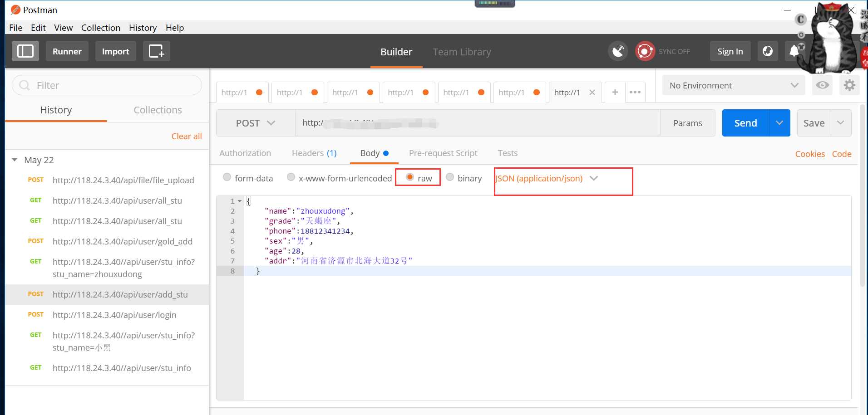Image resolution: width=868 pixels, height=415 pixels.
Task: Send the request
Action: tap(746, 123)
